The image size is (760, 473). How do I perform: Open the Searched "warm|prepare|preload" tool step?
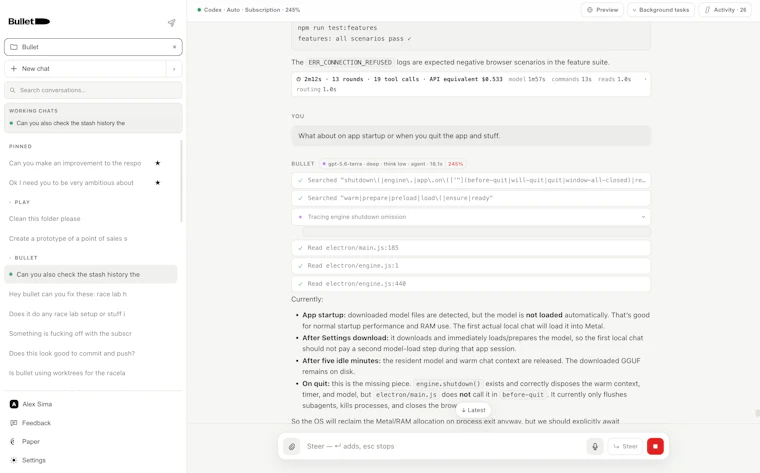(471, 198)
